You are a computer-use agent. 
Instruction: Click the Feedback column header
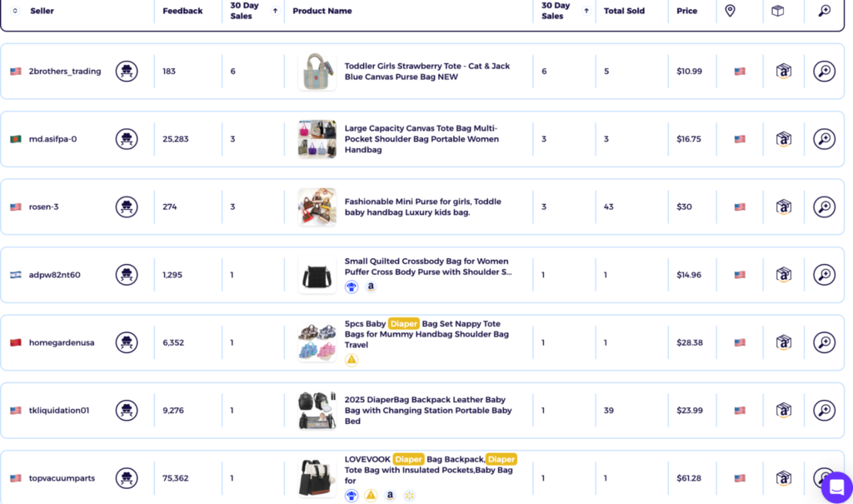(182, 10)
